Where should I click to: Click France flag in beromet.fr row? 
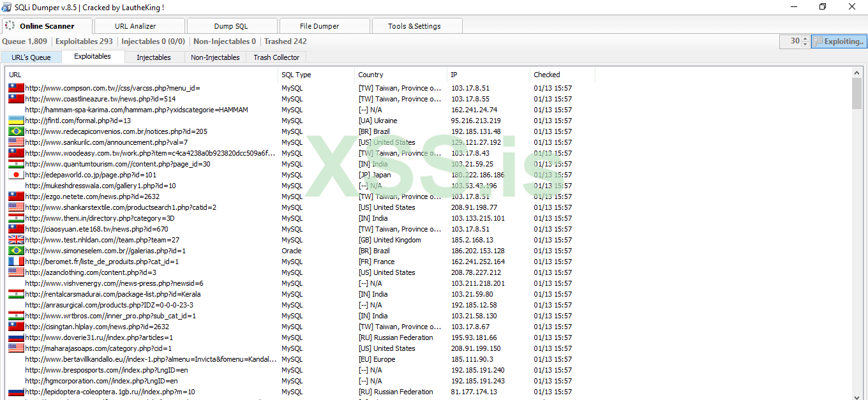coord(16,262)
